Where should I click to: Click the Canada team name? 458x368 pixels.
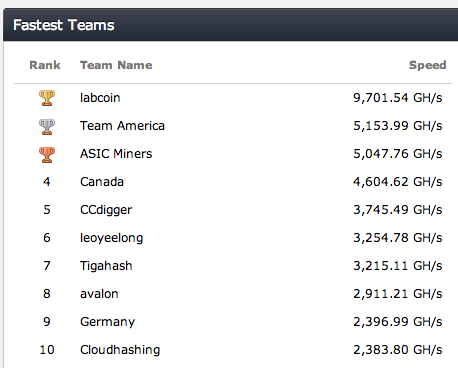[x=102, y=182]
